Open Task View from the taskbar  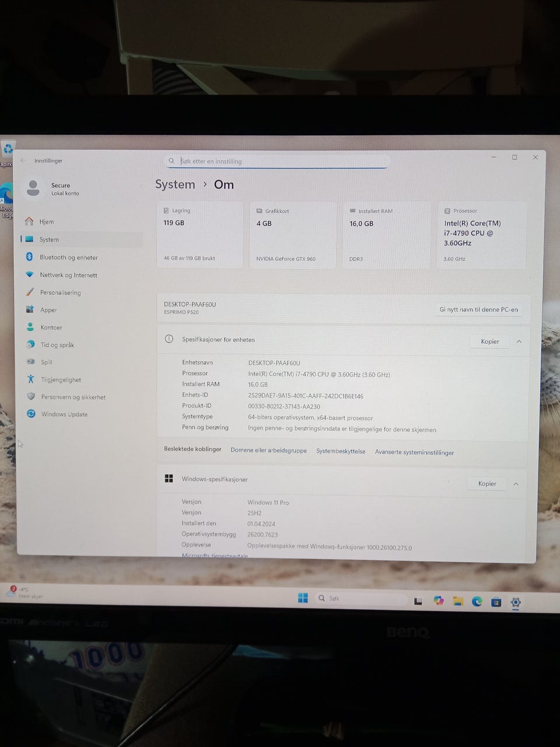[x=418, y=601]
